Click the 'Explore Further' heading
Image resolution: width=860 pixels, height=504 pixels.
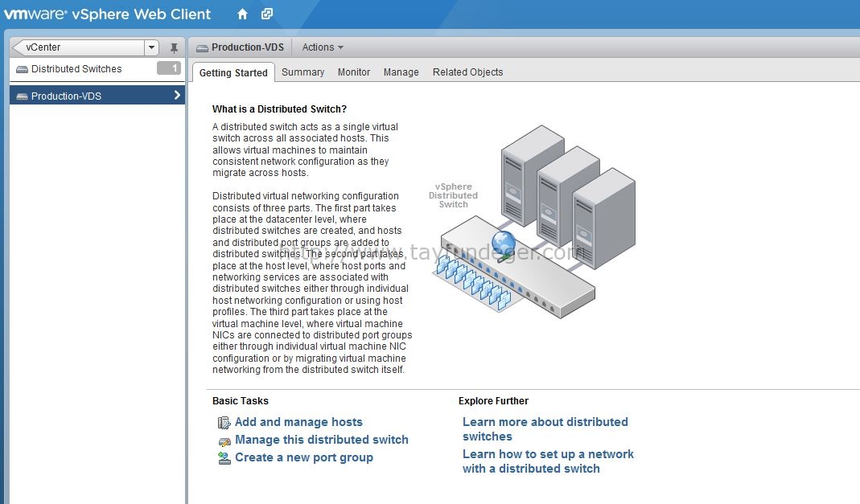tap(494, 400)
